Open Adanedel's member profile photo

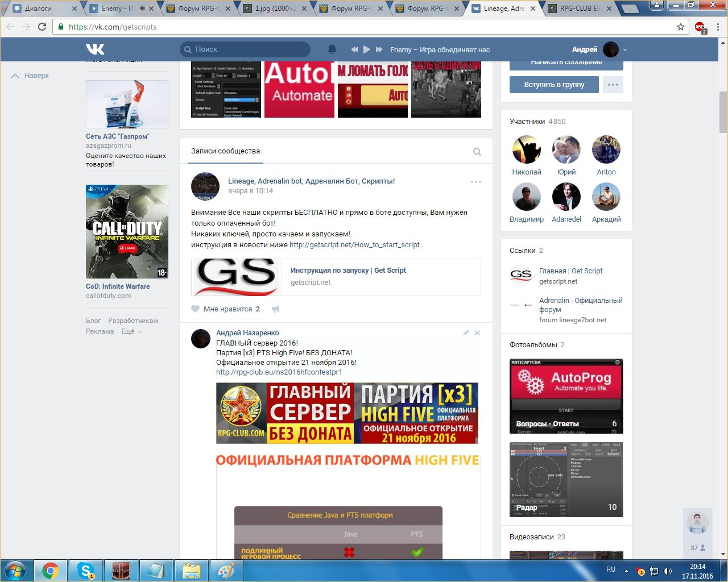566,197
